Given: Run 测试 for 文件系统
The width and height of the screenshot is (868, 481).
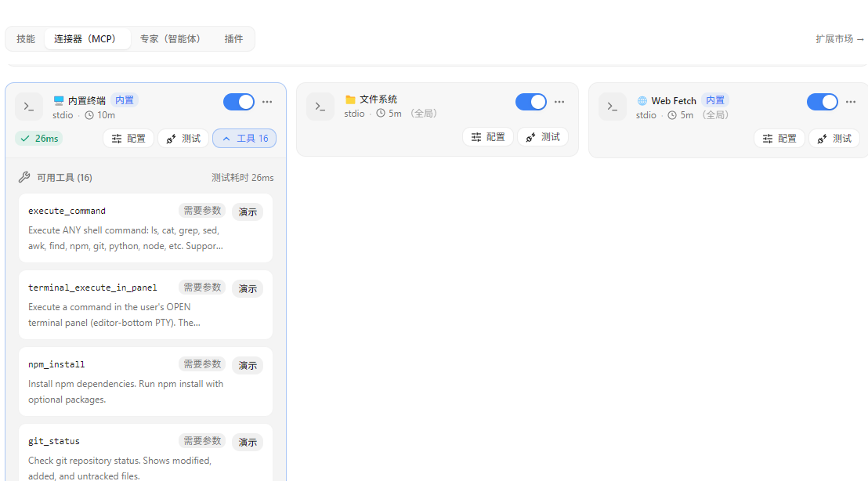Looking at the screenshot, I should coord(542,137).
